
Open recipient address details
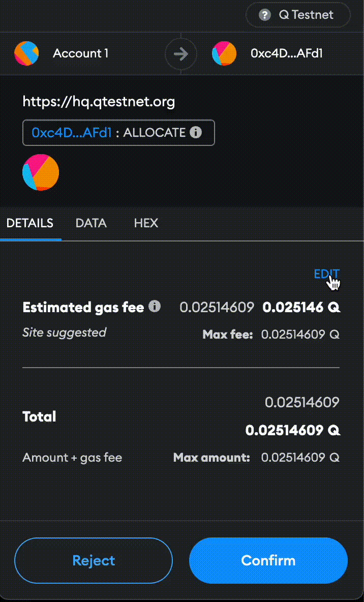coord(287,53)
